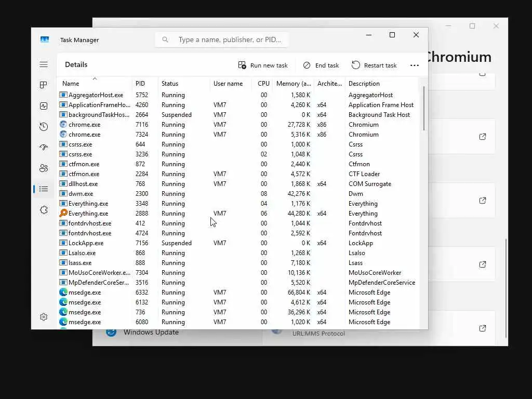Maximize the Task Manager window
532x399 pixels.
point(392,35)
